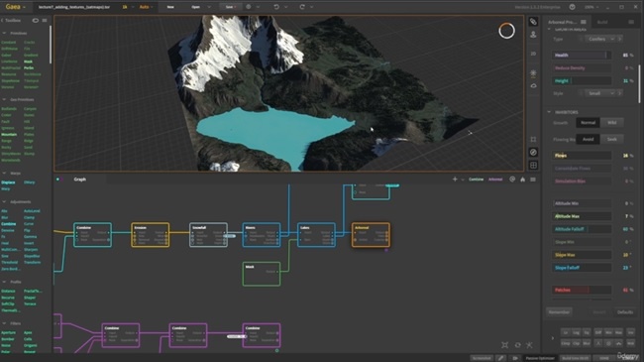
Task: Jump to the Arboreal breadcrumb in graph toolbar
Action: (495, 180)
